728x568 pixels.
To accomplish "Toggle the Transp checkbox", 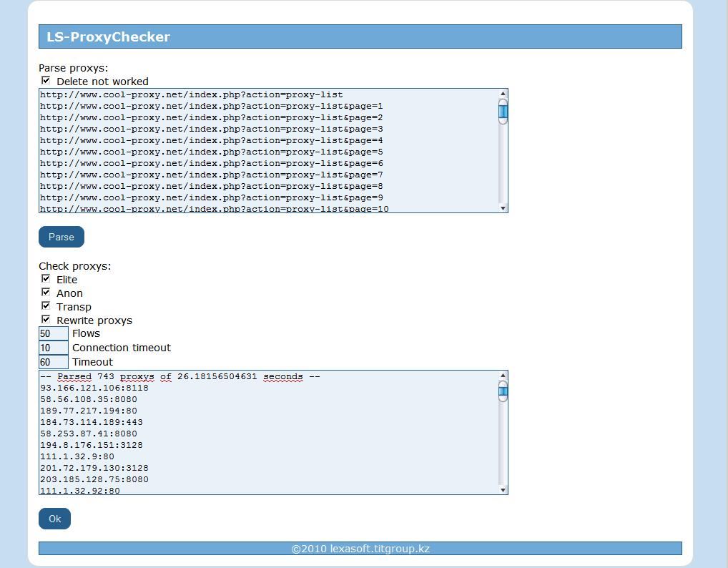I will 46,305.
